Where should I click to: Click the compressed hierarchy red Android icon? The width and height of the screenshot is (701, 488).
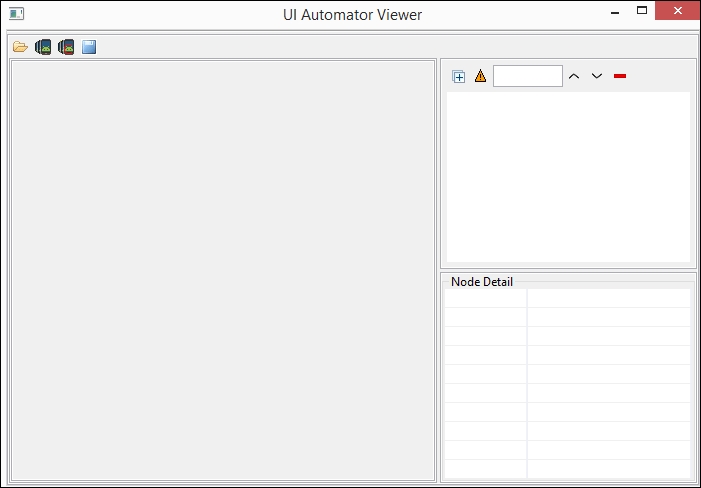pos(66,47)
